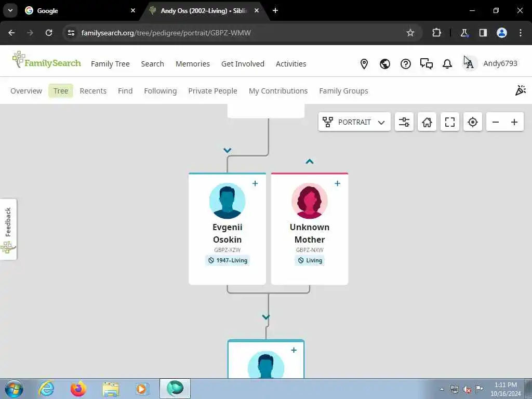Viewport: 532px width, 399px height.
Task: Zoom out the tree with minus
Action: (x=495, y=122)
